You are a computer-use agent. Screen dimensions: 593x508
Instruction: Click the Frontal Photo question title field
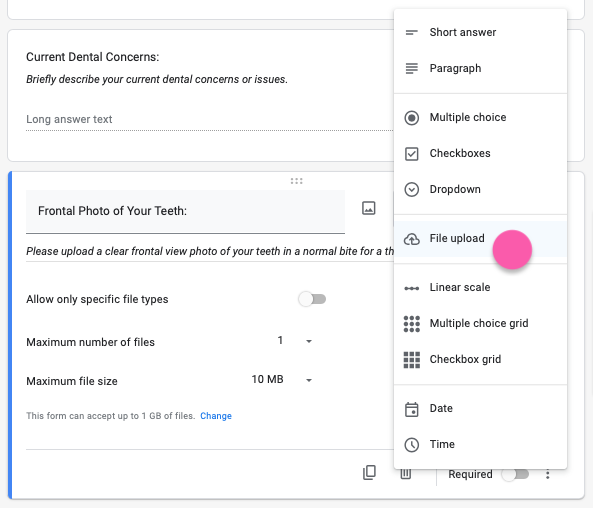tap(185, 211)
